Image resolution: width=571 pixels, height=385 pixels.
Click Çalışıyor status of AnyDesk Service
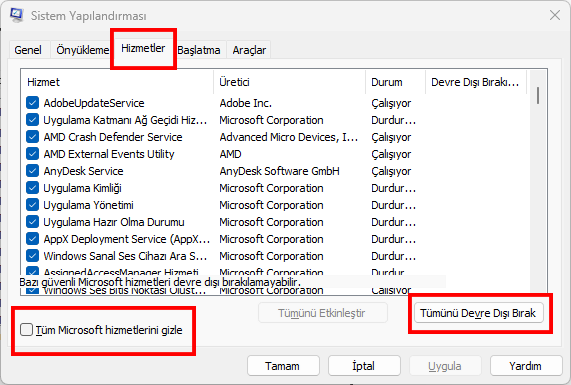(x=391, y=171)
